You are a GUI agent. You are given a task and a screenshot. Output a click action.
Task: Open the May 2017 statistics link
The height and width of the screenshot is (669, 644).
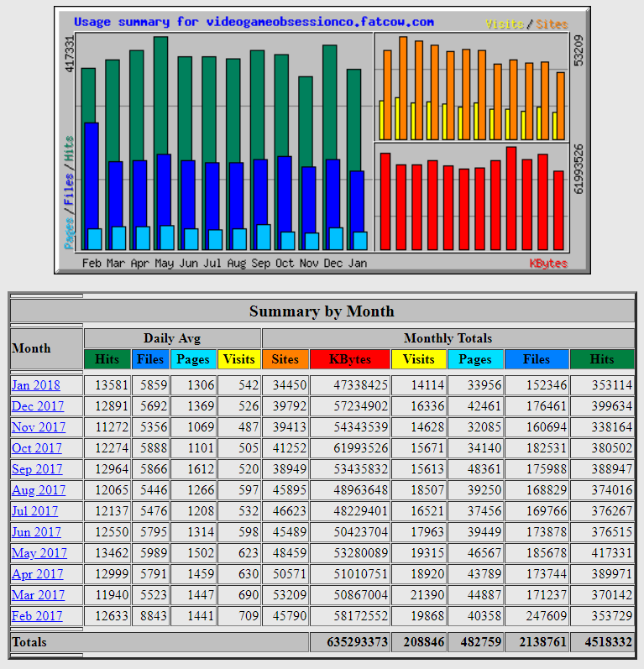[38, 553]
